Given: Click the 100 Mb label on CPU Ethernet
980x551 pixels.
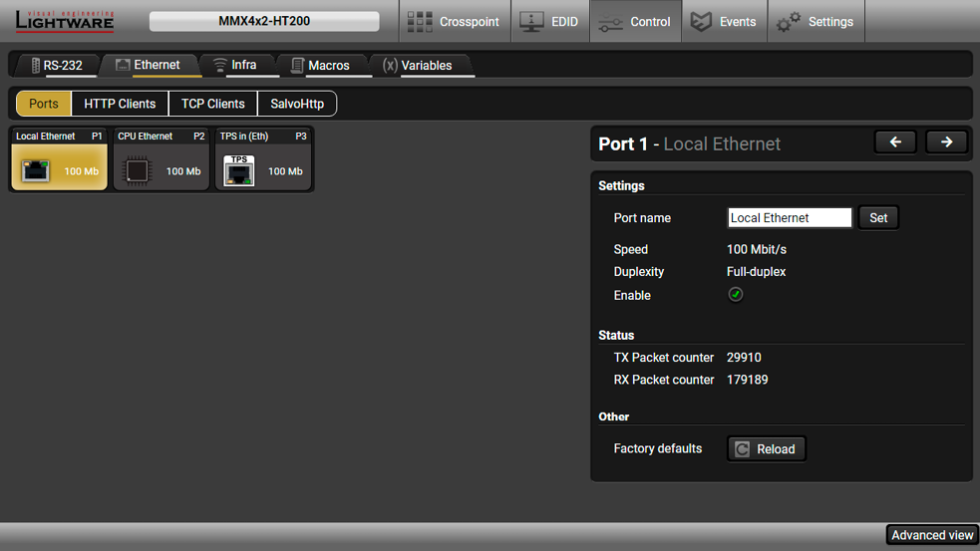Looking at the screenshot, I should click(x=183, y=171).
